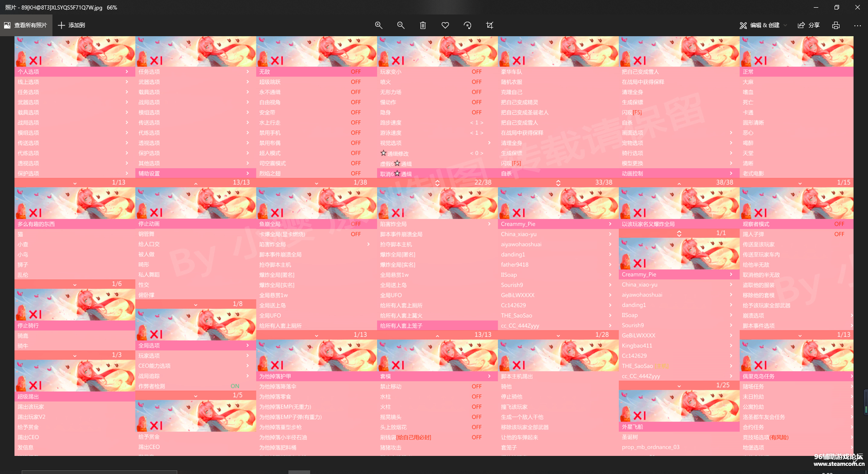Add photo to favorites with heart icon
This screenshot has height=474, width=868.
445,25
